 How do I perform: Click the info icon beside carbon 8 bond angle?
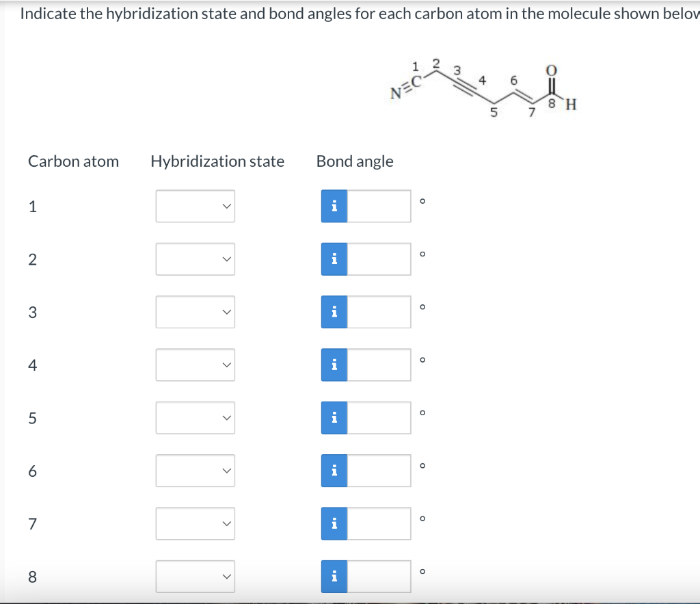point(334,576)
